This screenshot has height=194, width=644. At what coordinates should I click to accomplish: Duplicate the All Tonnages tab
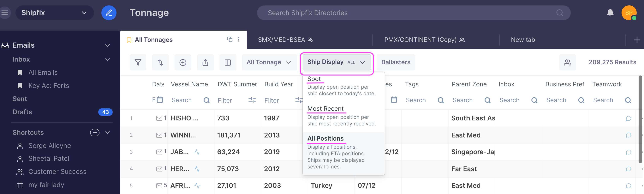tap(230, 39)
